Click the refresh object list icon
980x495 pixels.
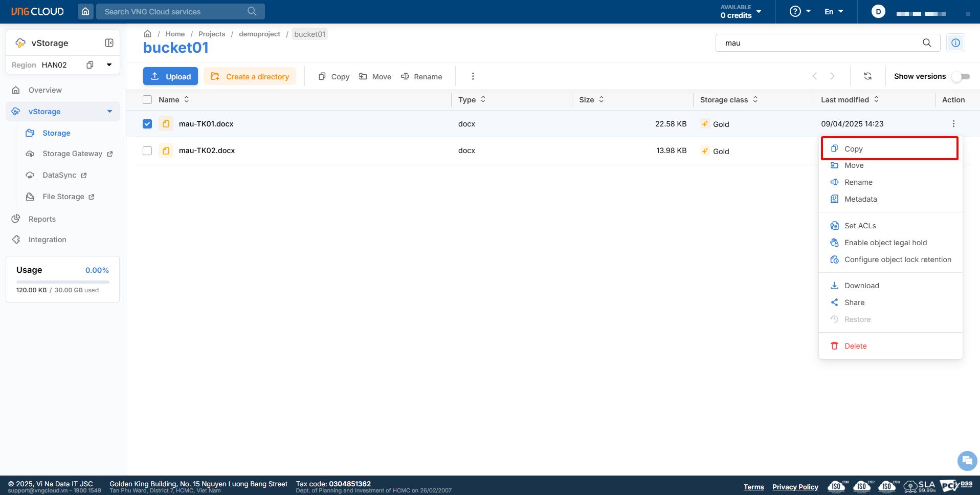coord(867,76)
